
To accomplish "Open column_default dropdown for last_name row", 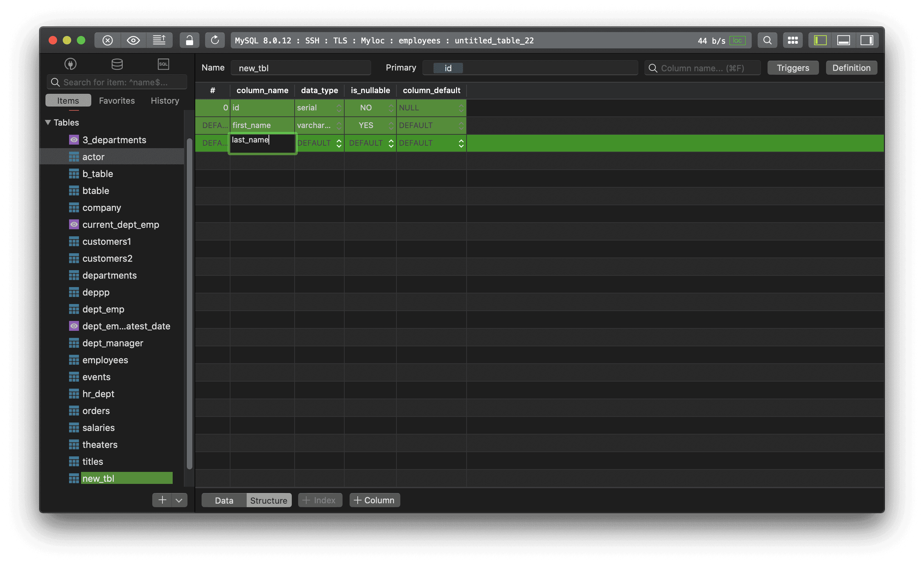I will point(461,143).
